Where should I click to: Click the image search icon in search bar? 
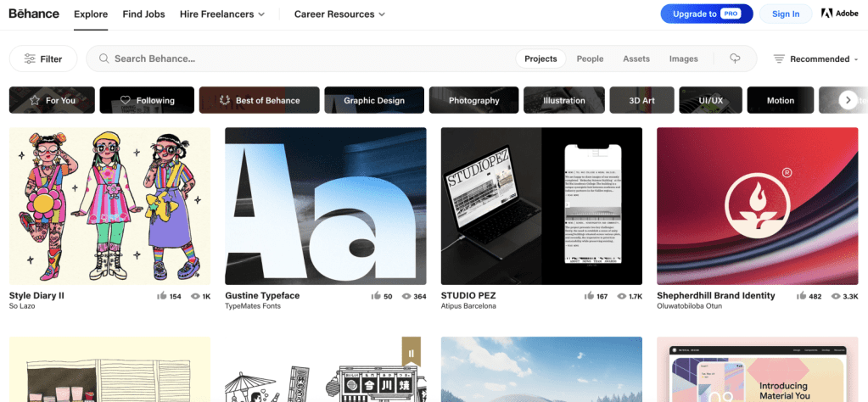735,59
